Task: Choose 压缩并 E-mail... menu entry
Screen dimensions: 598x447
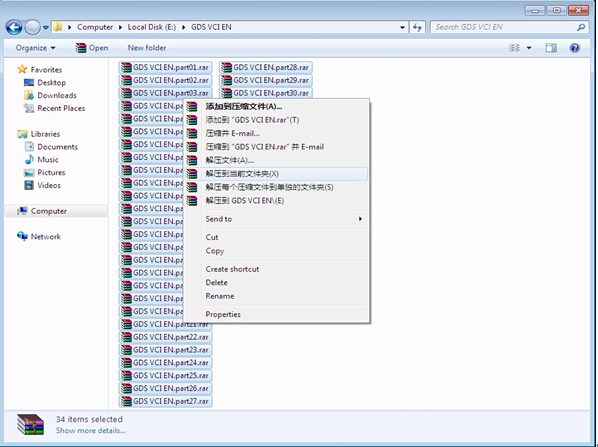Action: click(x=276, y=133)
